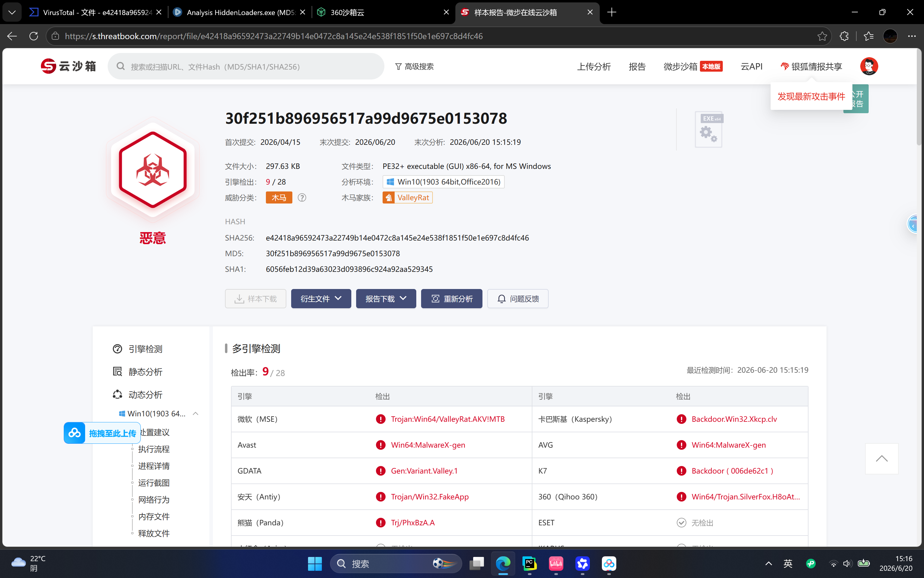Open 高级搜索 filter
Screen dimensions: 924x578
(x=414, y=67)
